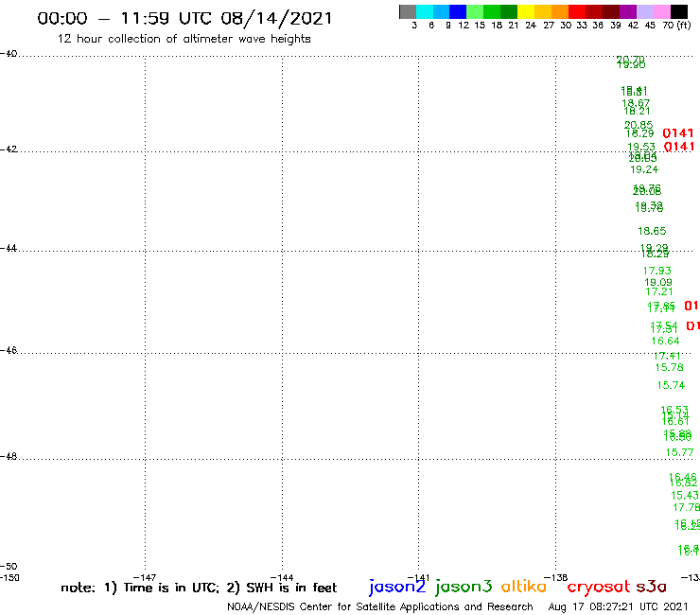The height and width of the screenshot is (615, 700).
Task: Click the wave height value 20.85
Action: pyautogui.click(x=639, y=125)
